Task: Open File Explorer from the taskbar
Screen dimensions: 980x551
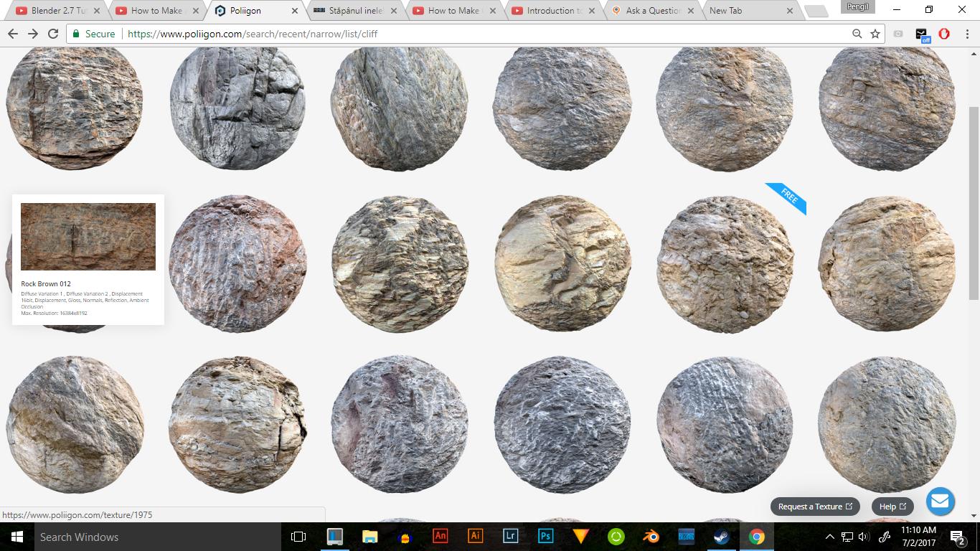Action: [369, 537]
